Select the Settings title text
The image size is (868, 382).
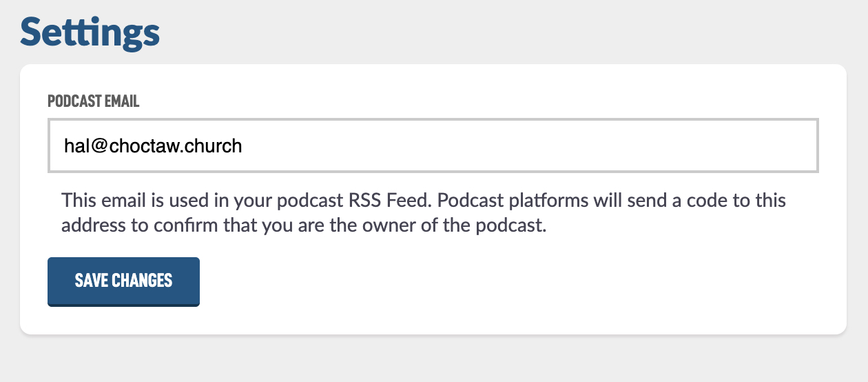click(x=90, y=32)
